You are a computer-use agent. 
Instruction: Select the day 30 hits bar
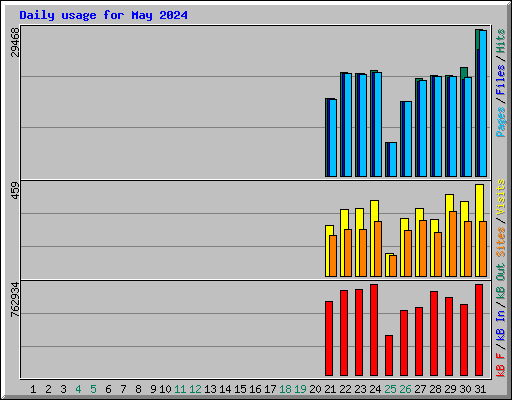[x=464, y=72]
